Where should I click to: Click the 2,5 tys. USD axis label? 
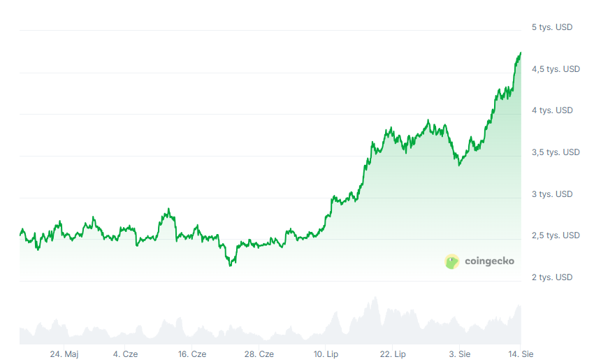point(556,235)
